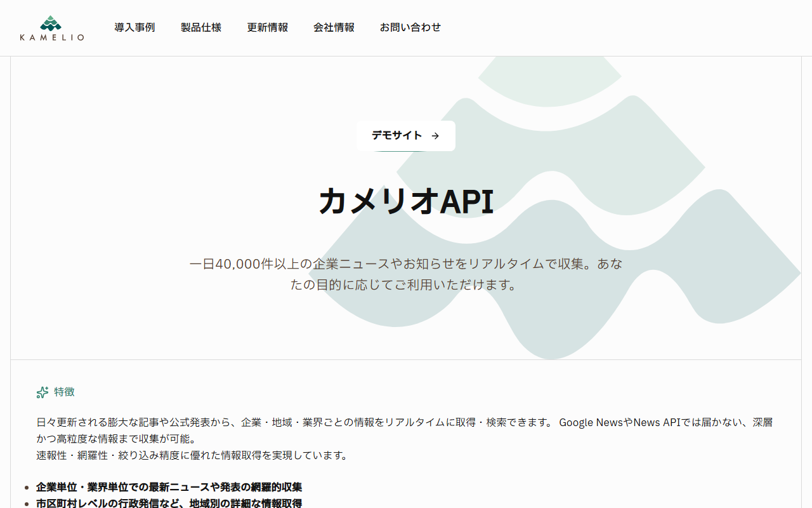The height and width of the screenshot is (508, 812).
Task: Click the sparkle icon beside 特徴
Action: click(43, 392)
